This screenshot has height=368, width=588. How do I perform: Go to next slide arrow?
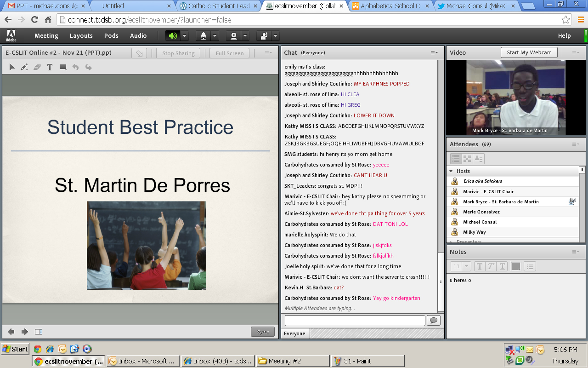tap(25, 332)
